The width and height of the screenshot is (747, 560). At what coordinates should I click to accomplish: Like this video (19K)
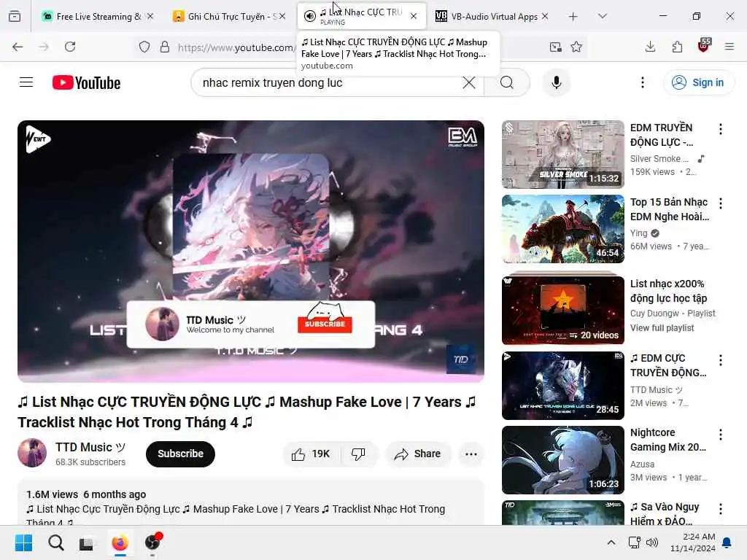311,454
